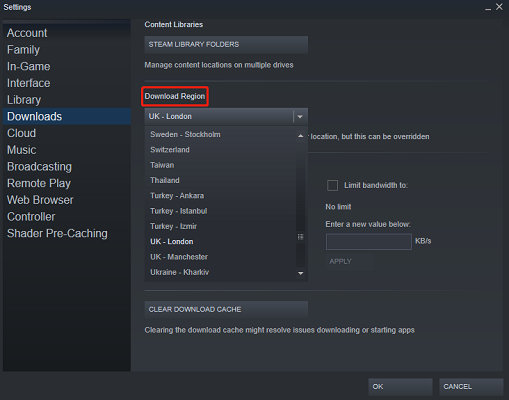Image resolution: width=509 pixels, height=400 pixels.
Task: Select Ukraine - Kharkiv region
Action: [221, 272]
